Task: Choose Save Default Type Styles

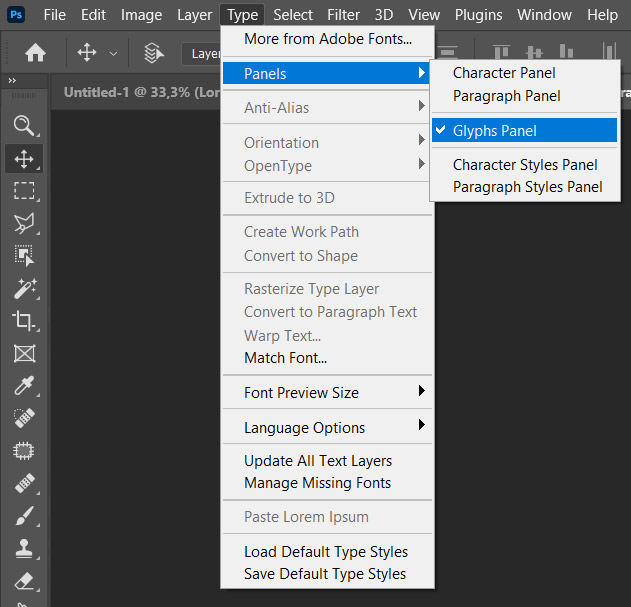Action: coord(327,574)
